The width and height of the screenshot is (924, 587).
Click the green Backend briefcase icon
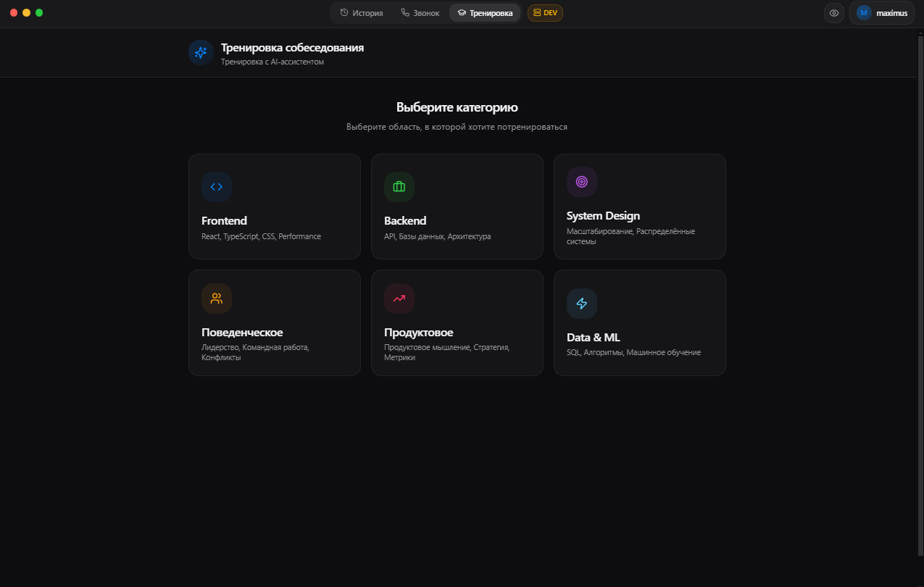click(x=399, y=187)
